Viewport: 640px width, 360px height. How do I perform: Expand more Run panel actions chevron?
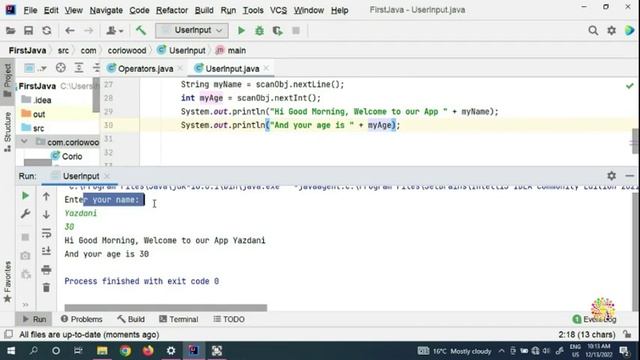(x=25, y=304)
